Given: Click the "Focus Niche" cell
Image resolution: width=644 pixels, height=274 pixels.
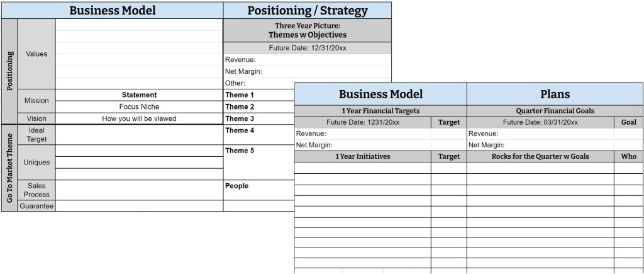Looking at the screenshot, I should click(x=139, y=107).
